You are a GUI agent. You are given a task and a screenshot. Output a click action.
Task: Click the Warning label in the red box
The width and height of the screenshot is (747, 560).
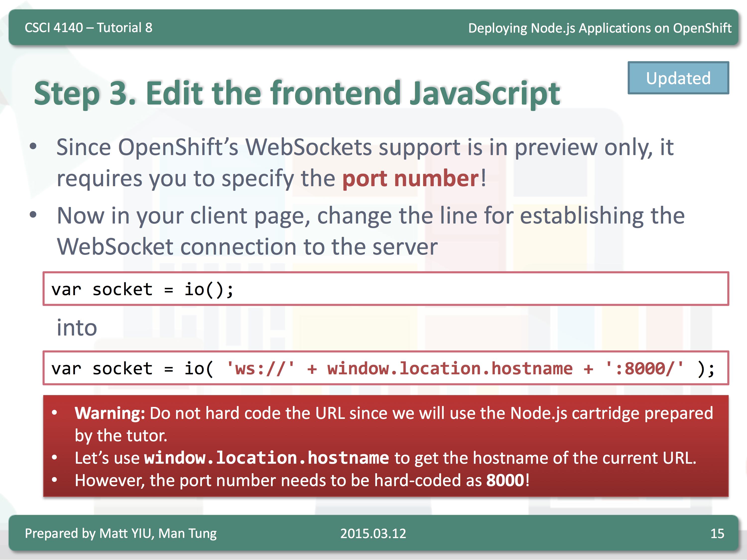click(x=110, y=413)
